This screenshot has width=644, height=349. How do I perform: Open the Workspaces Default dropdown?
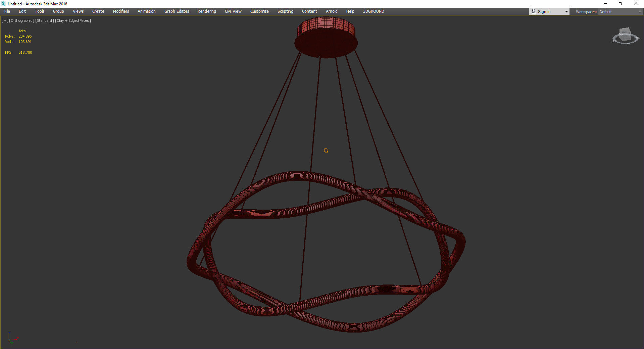[620, 12]
